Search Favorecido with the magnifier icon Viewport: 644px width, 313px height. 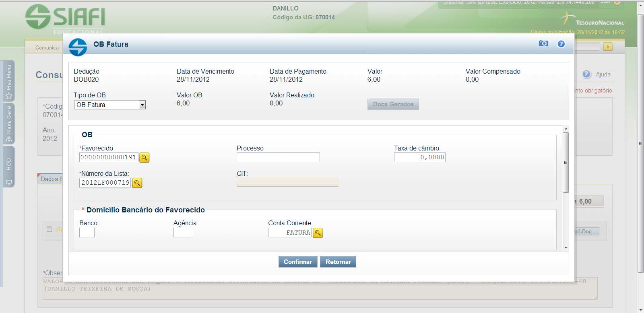coord(144,158)
